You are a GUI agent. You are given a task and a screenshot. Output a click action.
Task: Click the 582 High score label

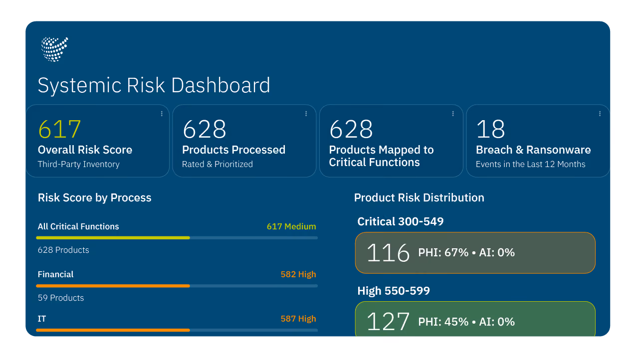[298, 274]
